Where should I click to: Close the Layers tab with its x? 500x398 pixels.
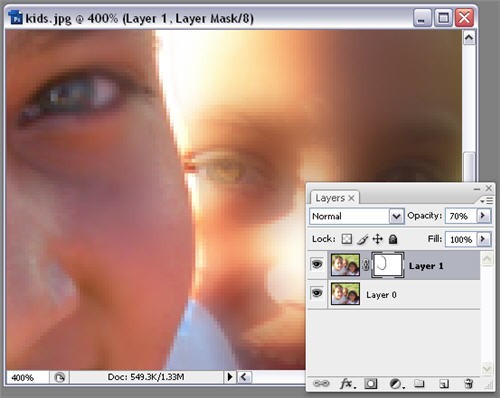coord(351,198)
